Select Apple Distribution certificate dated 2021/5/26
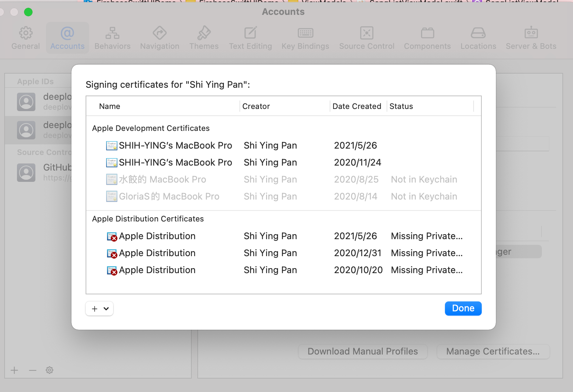Image resolution: width=573 pixels, height=392 pixels. pyautogui.click(x=284, y=236)
